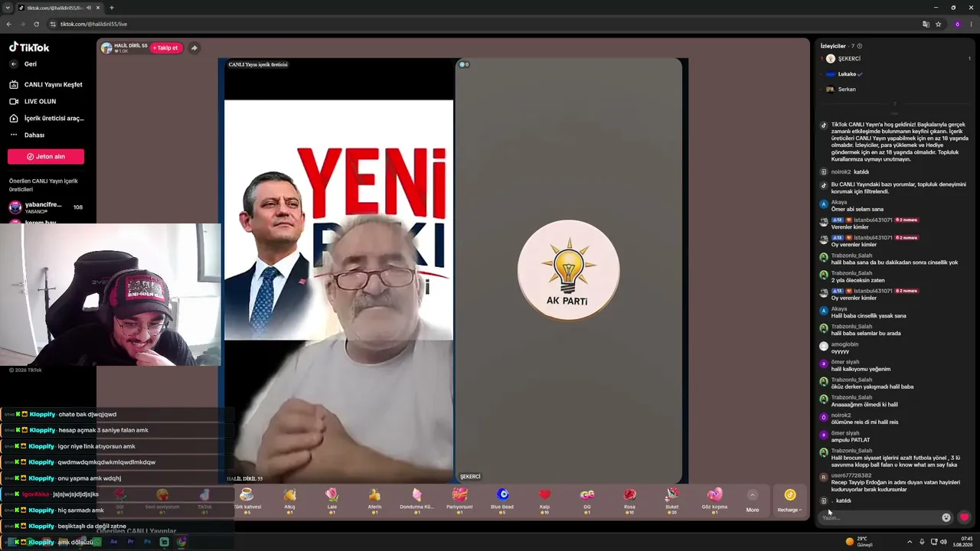
Task: Open İçerik üreticisi araçları menu item
Action: coord(46,118)
